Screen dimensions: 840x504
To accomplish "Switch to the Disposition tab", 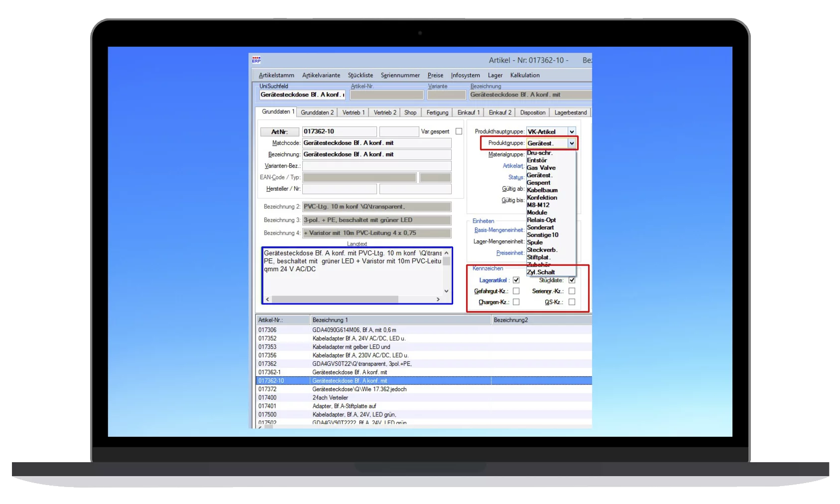I will tap(533, 112).
